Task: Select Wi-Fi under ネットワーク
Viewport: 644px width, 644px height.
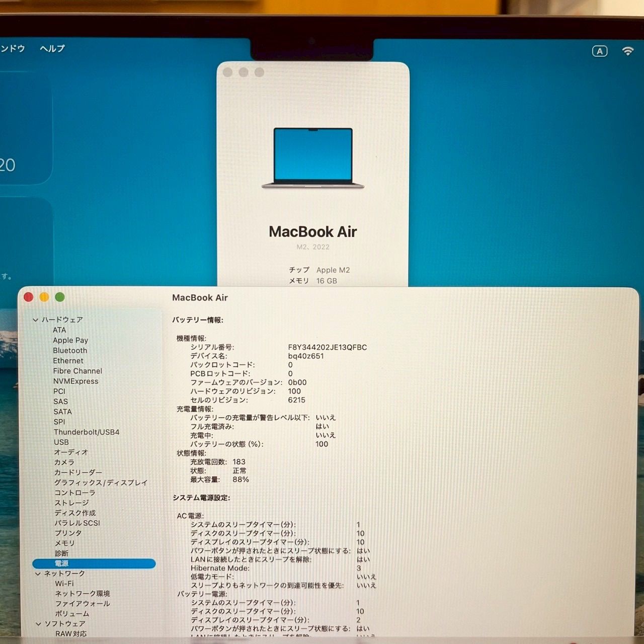Action: point(64,584)
